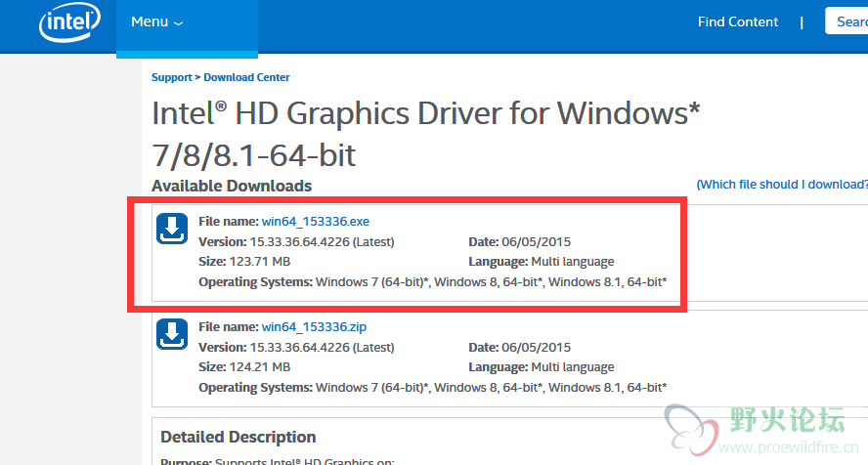The height and width of the screenshot is (465, 868).
Task: Click the Intel logo
Action: pyautogui.click(x=69, y=22)
